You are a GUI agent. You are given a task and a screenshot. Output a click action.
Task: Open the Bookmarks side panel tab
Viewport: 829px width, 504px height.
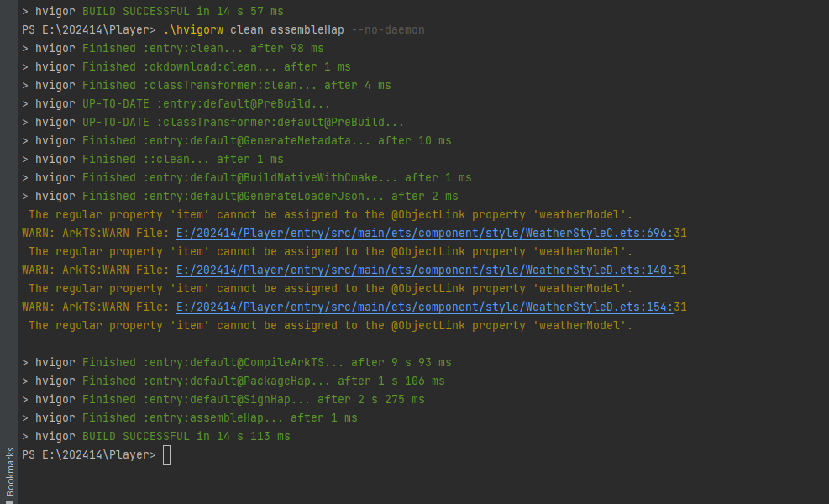click(x=9, y=474)
